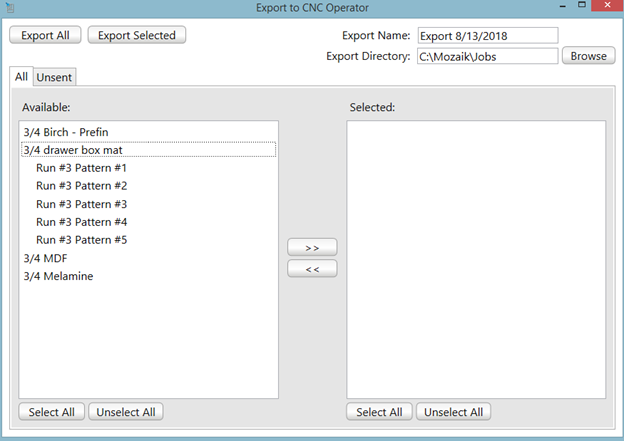Select the 3/4 MDF material
This screenshot has height=441, width=624.
coord(45,258)
